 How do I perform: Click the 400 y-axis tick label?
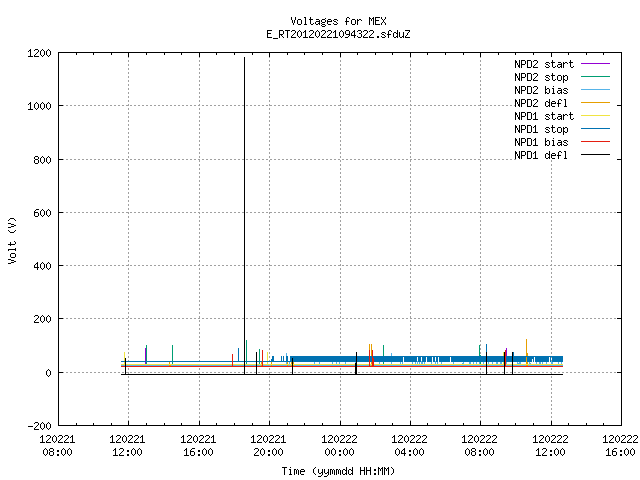(42, 266)
